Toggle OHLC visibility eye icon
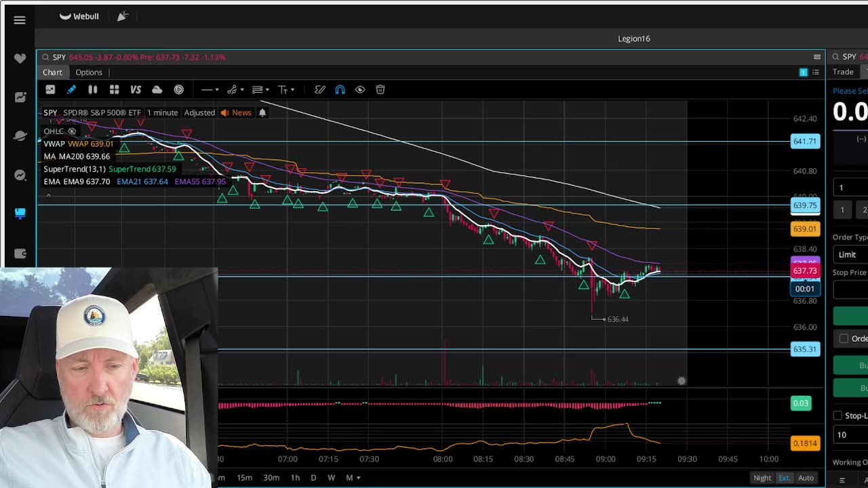Image resolution: width=868 pixels, height=488 pixels. click(x=72, y=131)
